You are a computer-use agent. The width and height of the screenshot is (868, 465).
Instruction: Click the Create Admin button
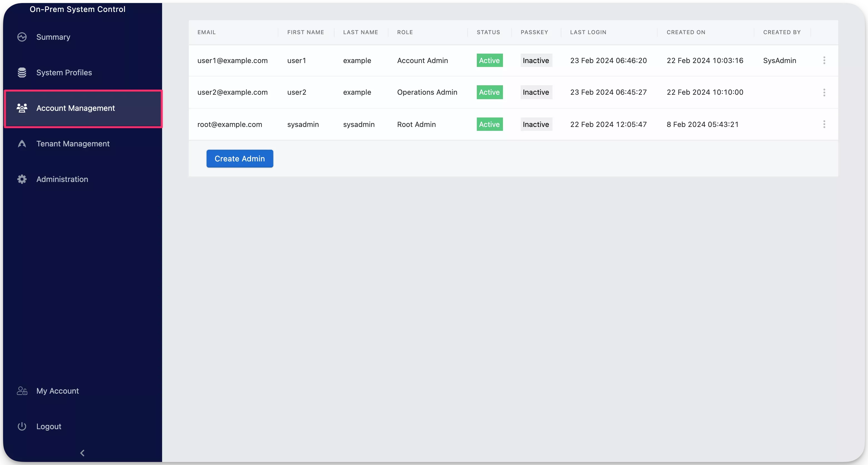(240, 158)
